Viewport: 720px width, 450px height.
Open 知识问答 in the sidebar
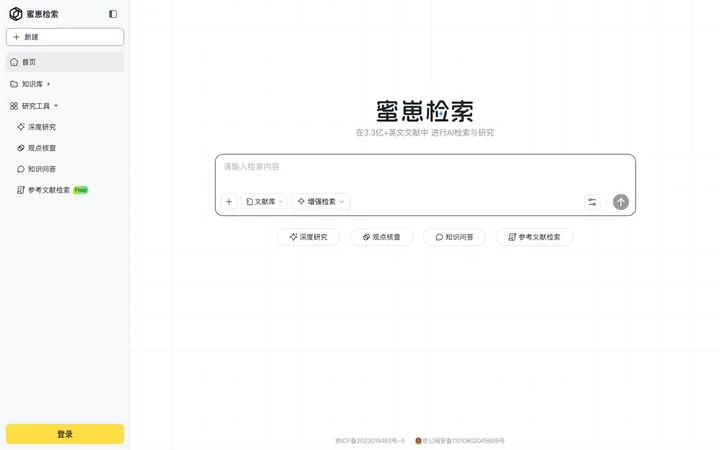37,169
